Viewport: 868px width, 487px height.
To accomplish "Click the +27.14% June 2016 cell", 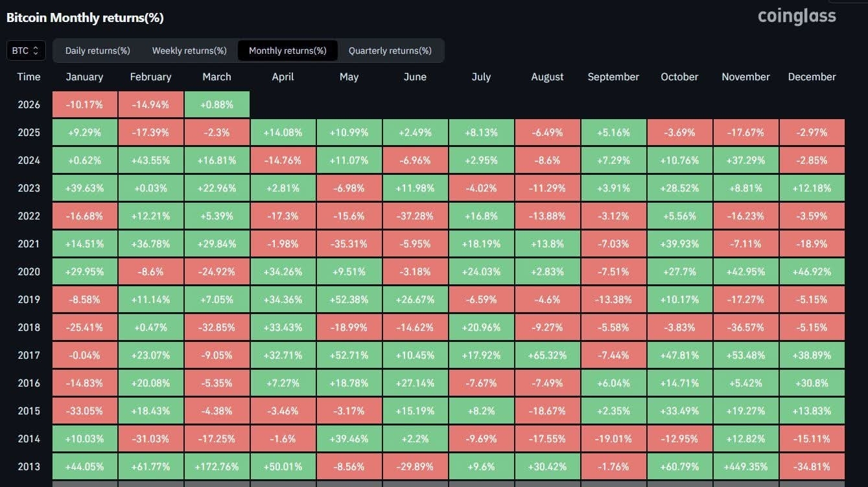I will pyautogui.click(x=415, y=383).
